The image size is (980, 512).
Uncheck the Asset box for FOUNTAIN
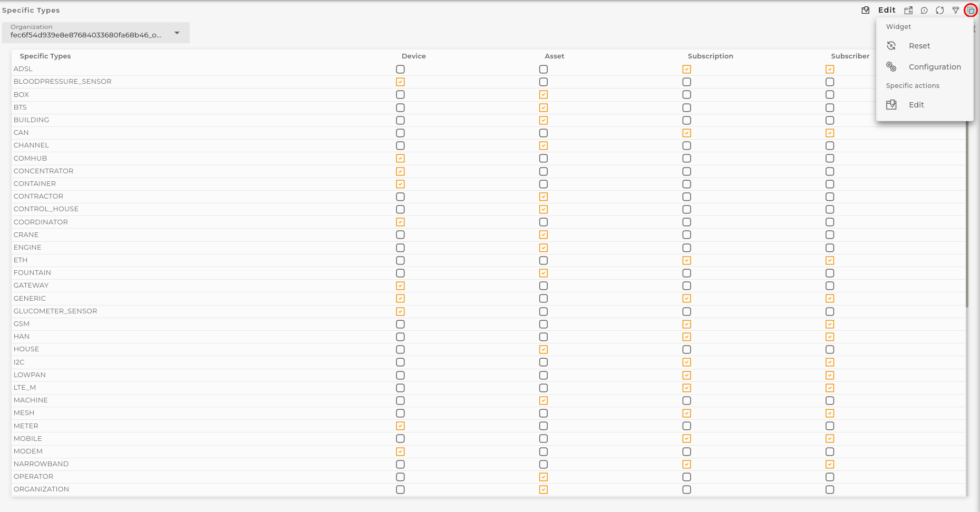point(544,273)
